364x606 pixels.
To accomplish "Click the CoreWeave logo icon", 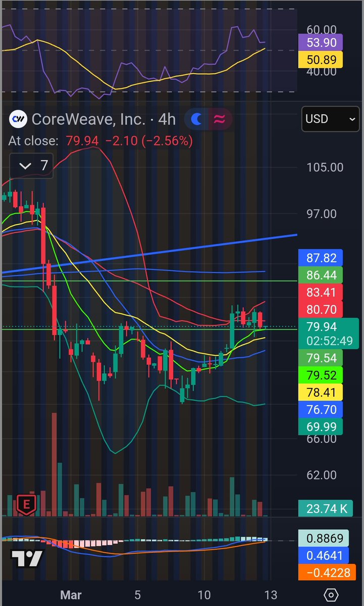I will coord(19,119).
